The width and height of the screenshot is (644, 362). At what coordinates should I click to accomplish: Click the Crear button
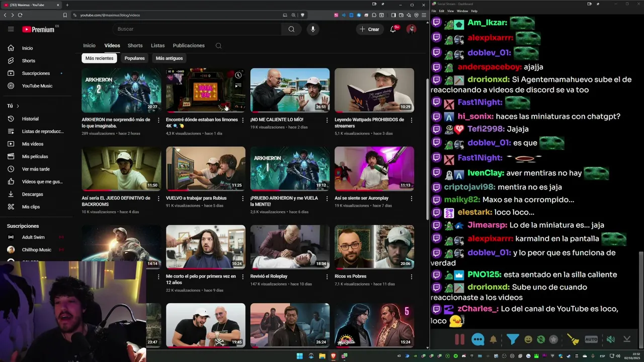coord(369,29)
